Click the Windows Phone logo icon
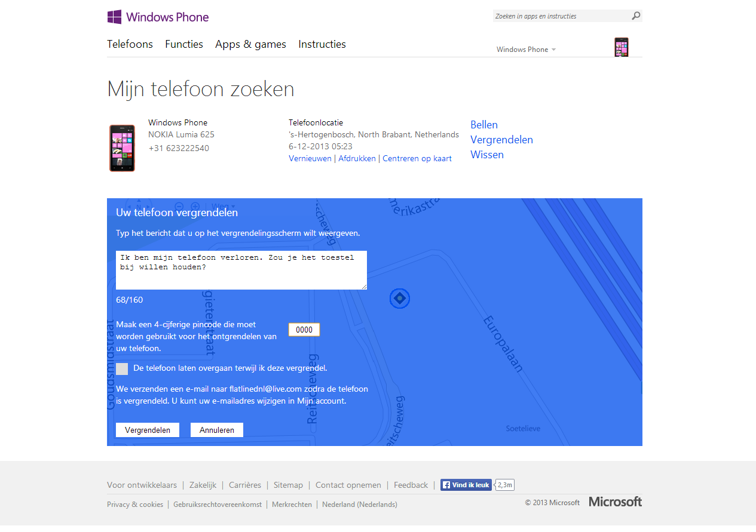The height and width of the screenshot is (532, 756). coord(115,17)
